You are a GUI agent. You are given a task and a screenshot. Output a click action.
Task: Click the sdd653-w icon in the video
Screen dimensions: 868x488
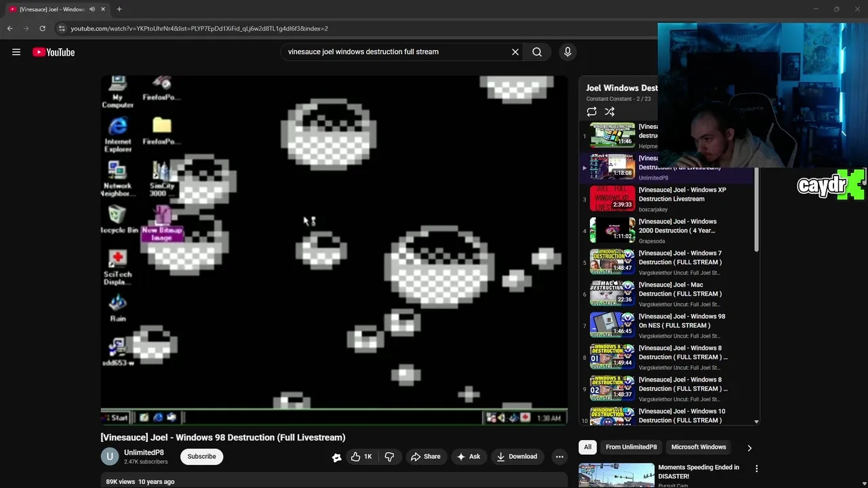click(x=118, y=352)
